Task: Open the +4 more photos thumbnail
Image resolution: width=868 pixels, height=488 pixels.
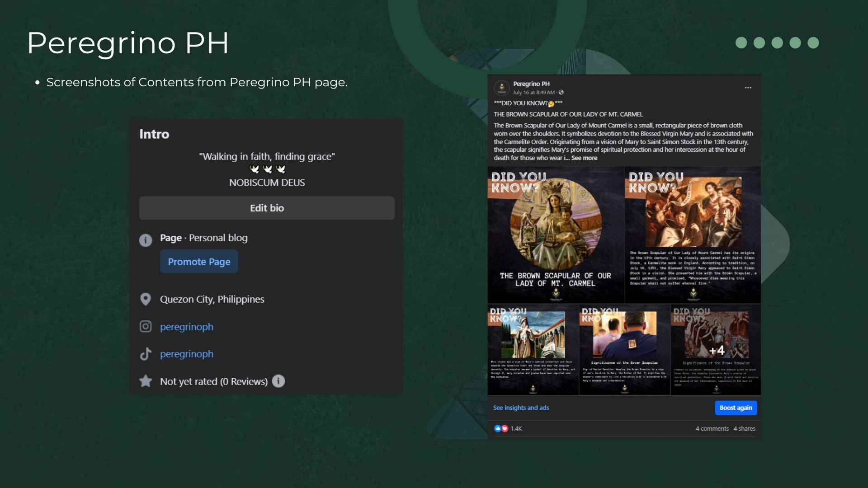Action: (x=716, y=350)
